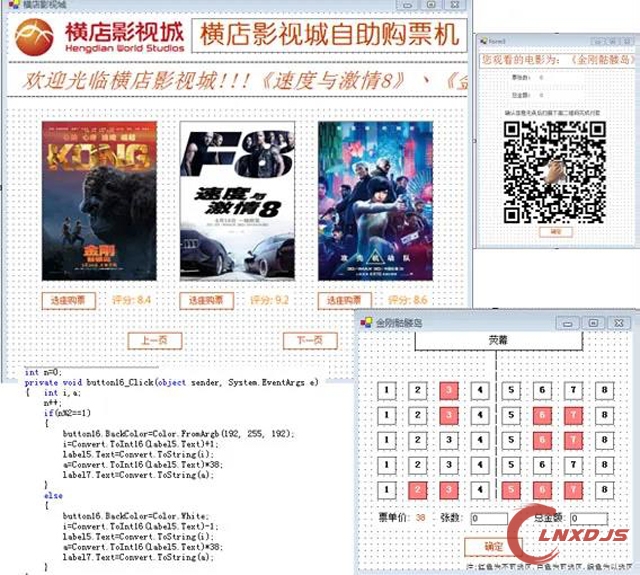Image resolution: width=640 pixels, height=575 pixels.
Task: Click the Hengdian World Studios logo
Action: [98, 38]
